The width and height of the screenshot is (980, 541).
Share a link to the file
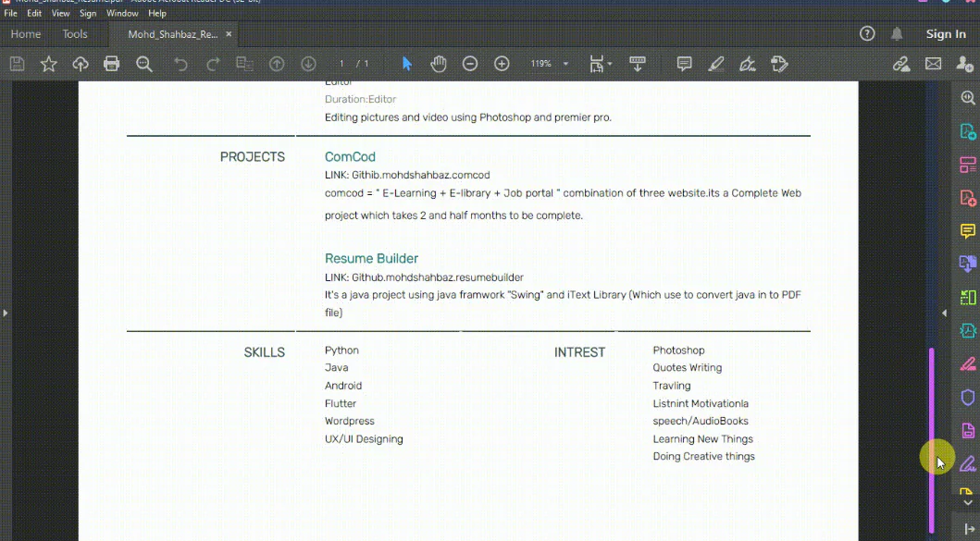point(901,64)
